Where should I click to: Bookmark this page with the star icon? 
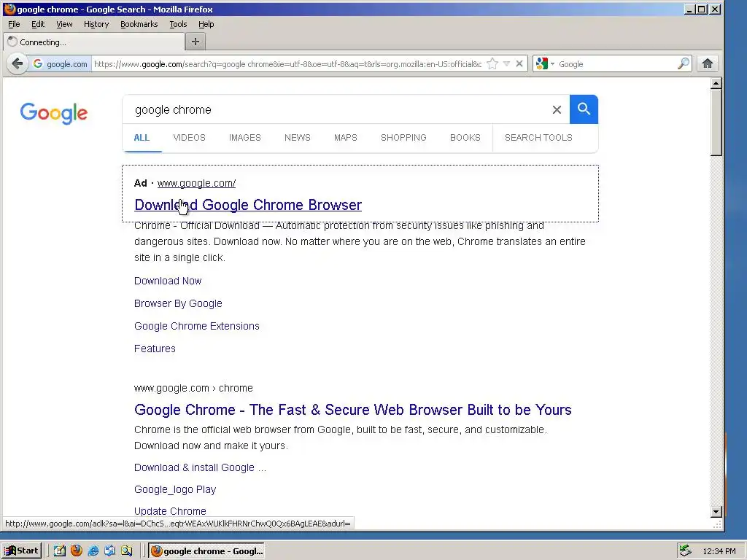point(493,64)
